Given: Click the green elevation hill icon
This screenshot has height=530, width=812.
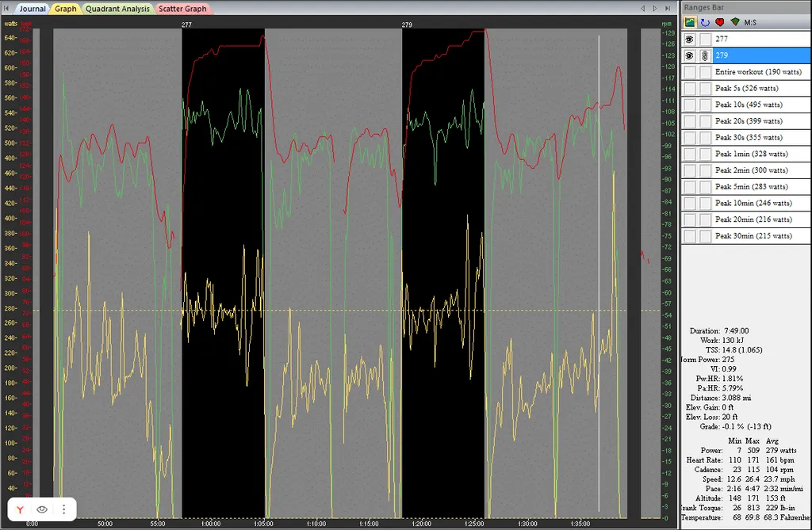Looking at the screenshot, I should (x=734, y=22).
